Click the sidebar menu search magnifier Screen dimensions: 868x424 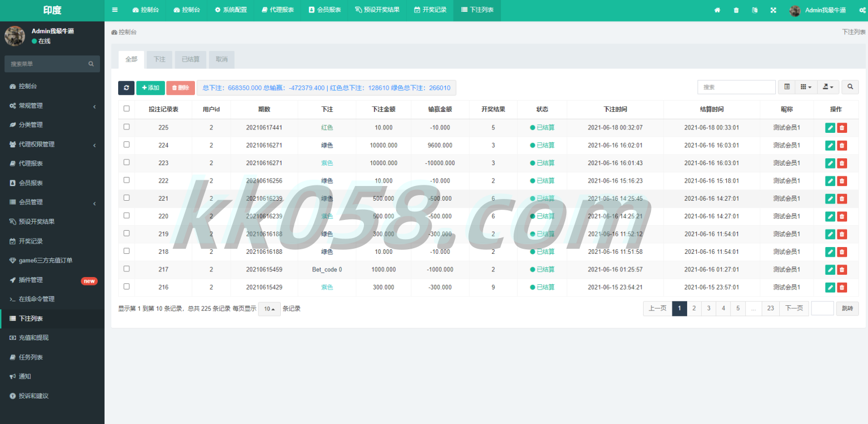91,64
